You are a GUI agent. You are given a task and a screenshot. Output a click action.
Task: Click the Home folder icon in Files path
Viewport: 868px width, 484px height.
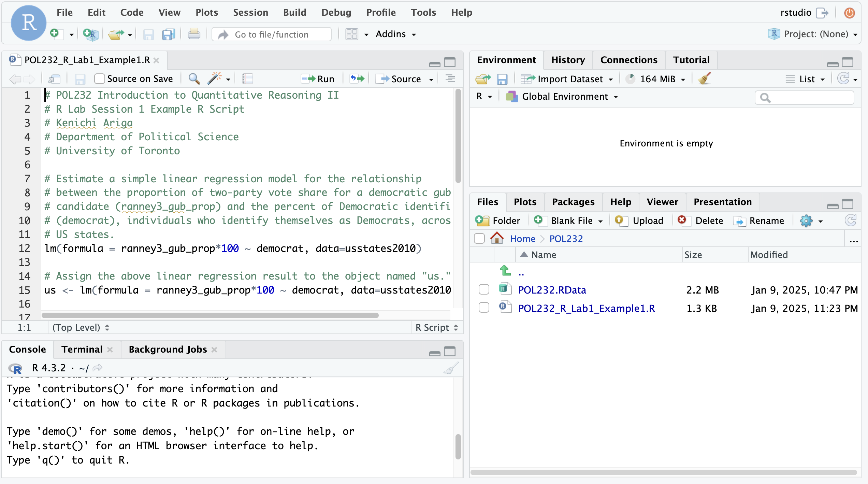pyautogui.click(x=497, y=238)
